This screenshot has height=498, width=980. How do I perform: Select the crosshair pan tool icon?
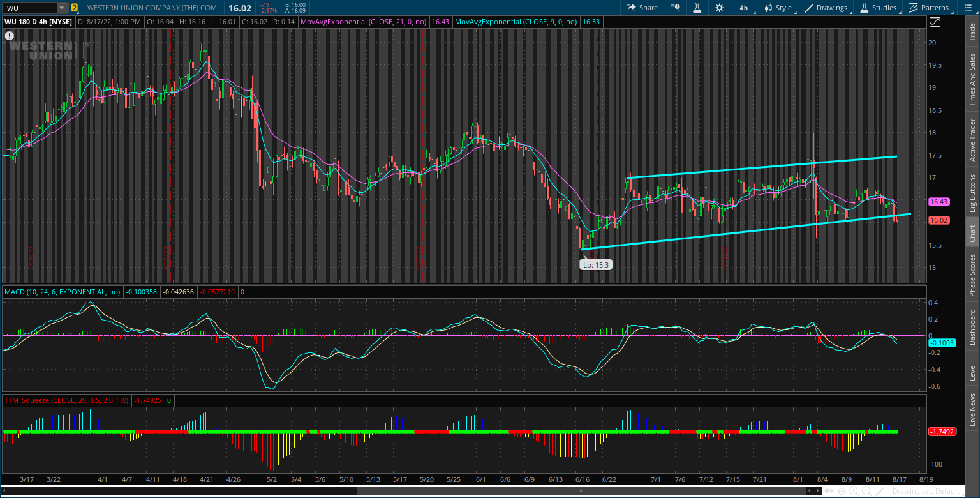[842, 491]
